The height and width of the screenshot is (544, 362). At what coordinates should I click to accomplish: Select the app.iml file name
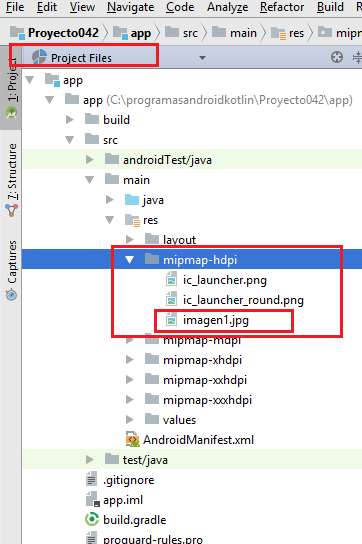click(123, 501)
